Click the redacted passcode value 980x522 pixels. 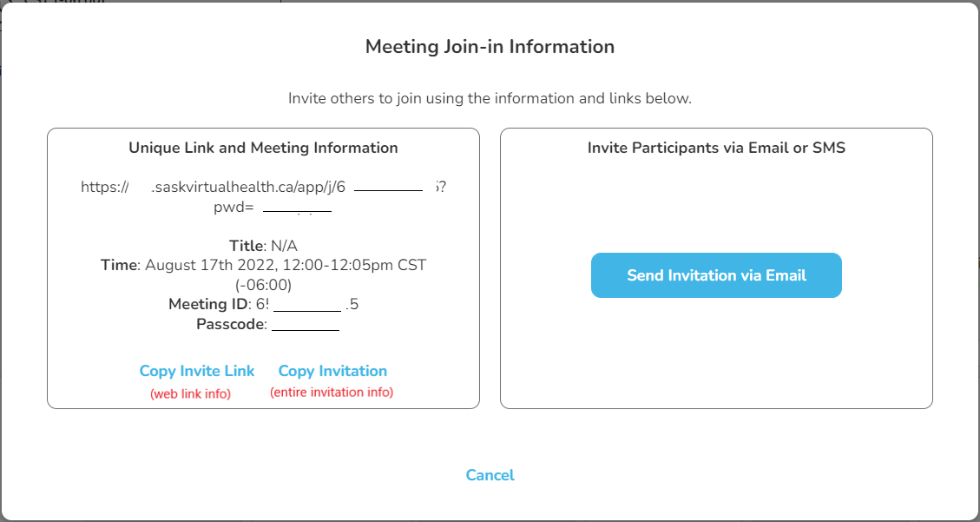(306, 325)
